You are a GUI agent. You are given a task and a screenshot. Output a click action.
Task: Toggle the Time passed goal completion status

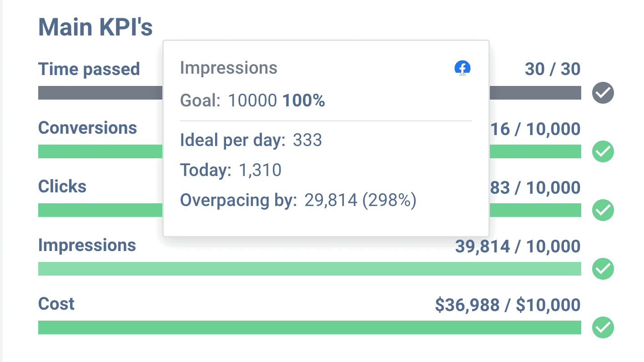tap(602, 93)
